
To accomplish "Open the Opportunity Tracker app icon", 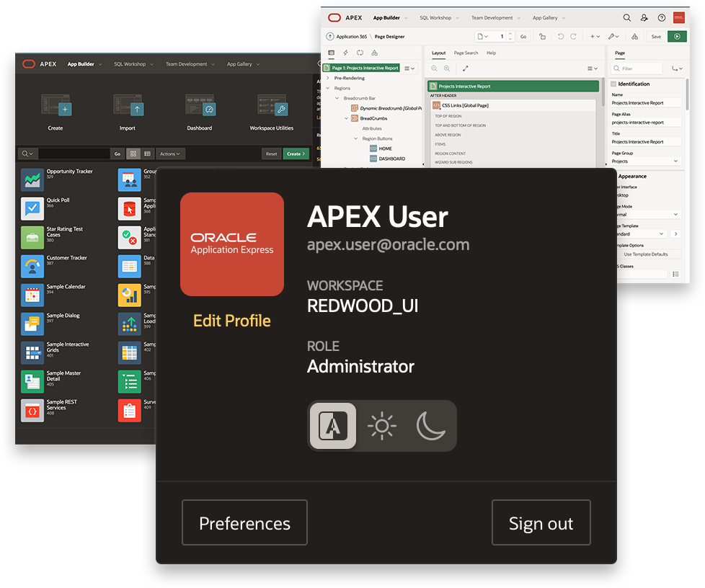I will click(32, 180).
